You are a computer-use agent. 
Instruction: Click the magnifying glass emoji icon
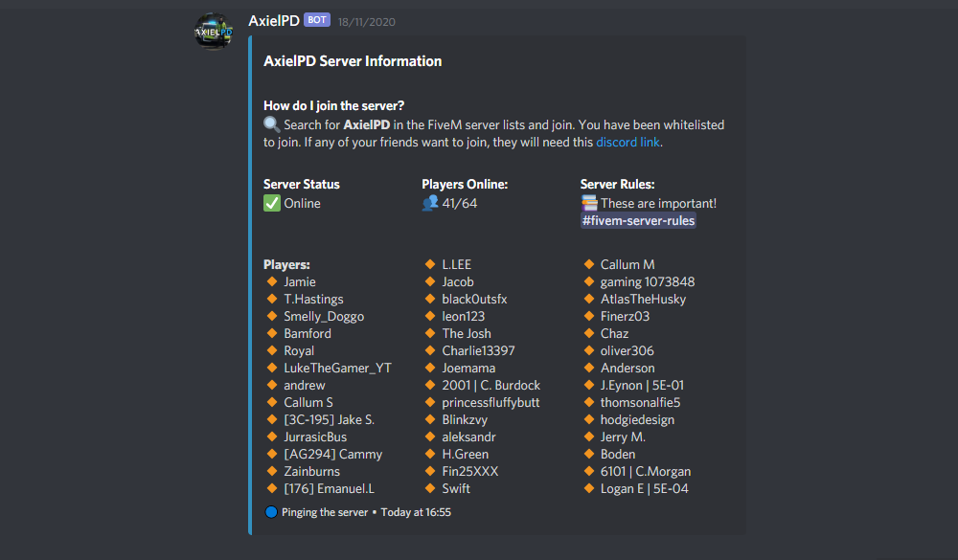tap(271, 124)
